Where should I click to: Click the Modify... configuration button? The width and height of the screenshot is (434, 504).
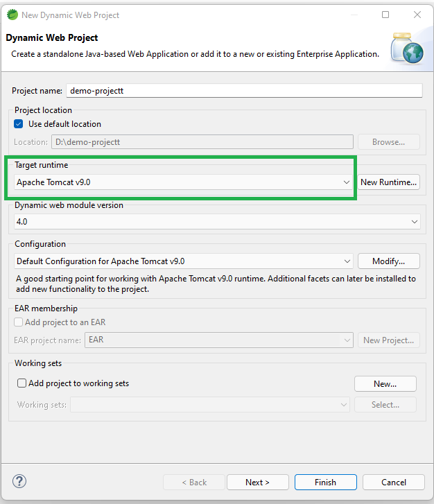pyautogui.click(x=389, y=261)
